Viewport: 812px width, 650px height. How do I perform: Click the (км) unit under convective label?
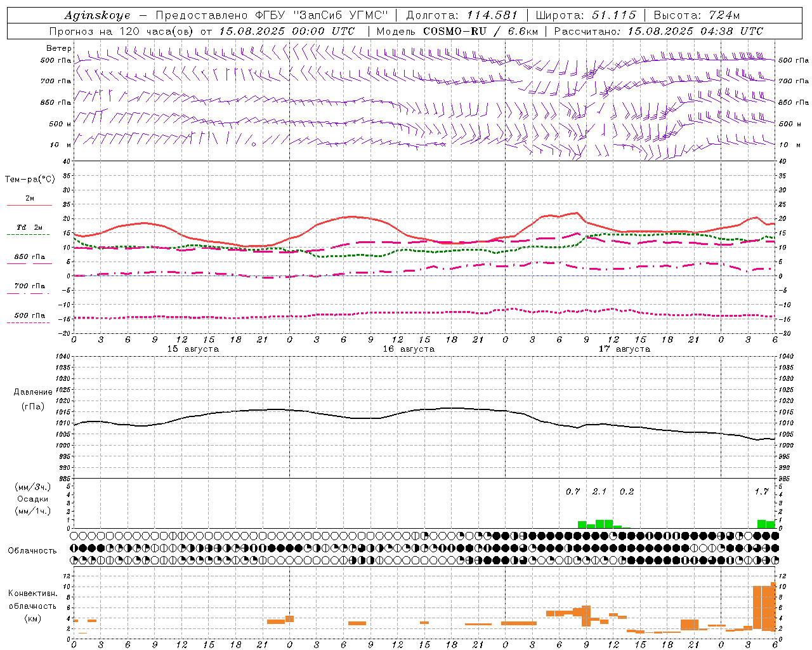coord(33,618)
